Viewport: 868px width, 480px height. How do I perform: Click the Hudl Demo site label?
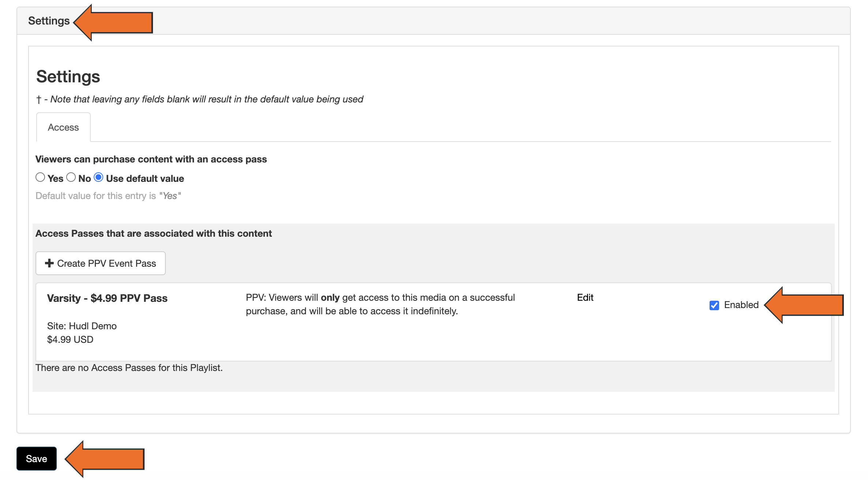coord(81,326)
